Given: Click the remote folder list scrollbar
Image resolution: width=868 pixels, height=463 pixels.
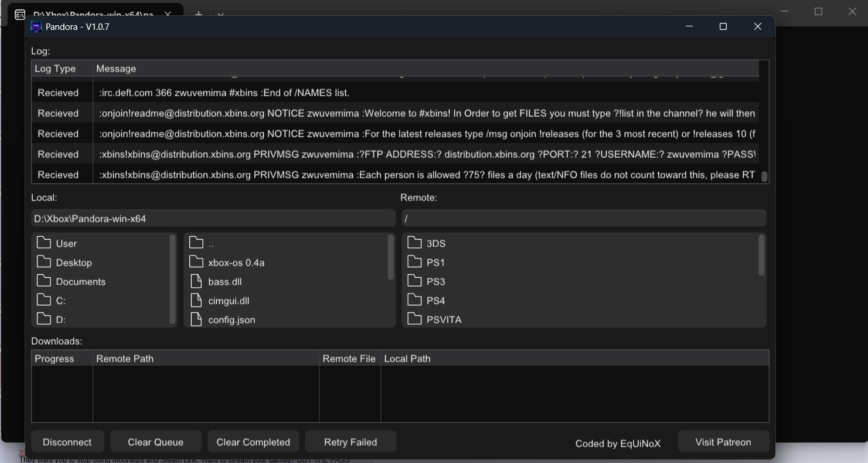Looking at the screenshot, I should pyautogui.click(x=761, y=255).
